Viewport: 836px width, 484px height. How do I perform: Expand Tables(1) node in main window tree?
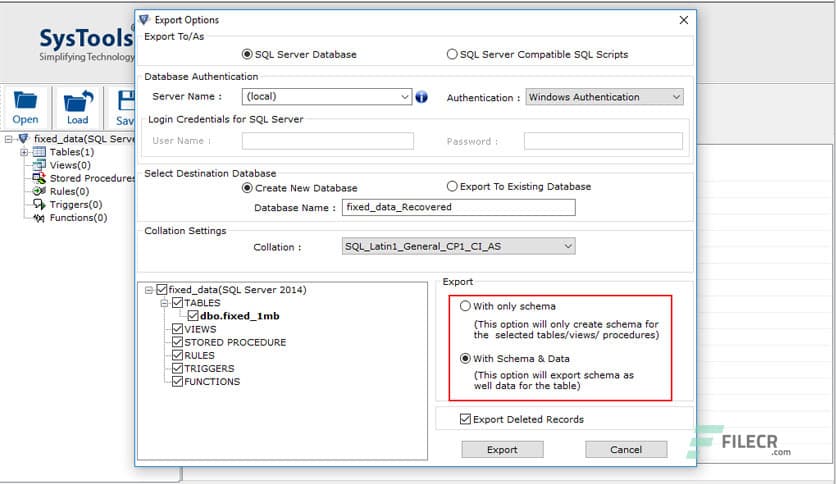(24, 152)
